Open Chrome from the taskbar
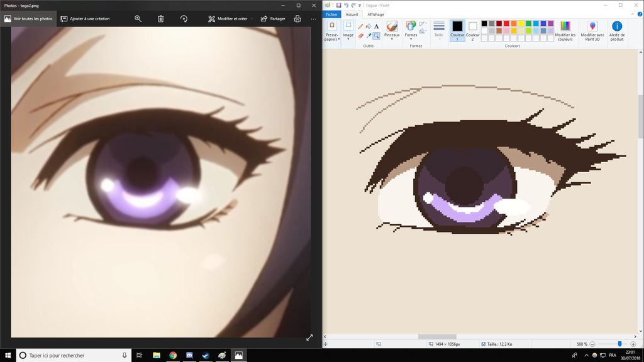Viewport: 644px width, 362px height. point(173,356)
